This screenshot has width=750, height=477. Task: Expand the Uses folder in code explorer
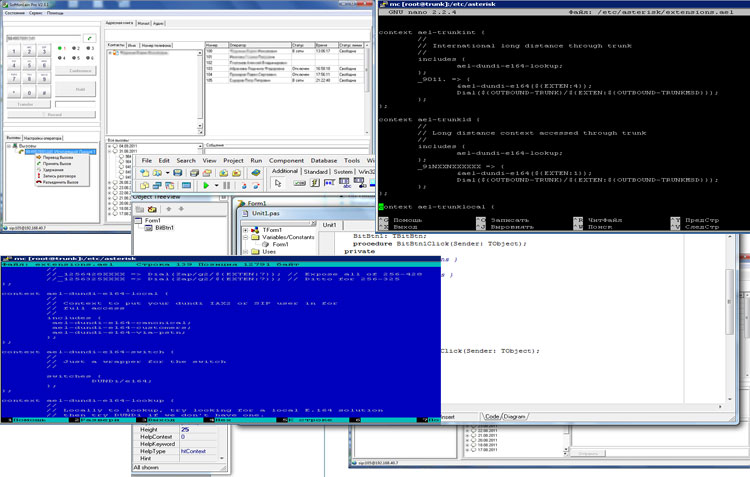pos(245,251)
